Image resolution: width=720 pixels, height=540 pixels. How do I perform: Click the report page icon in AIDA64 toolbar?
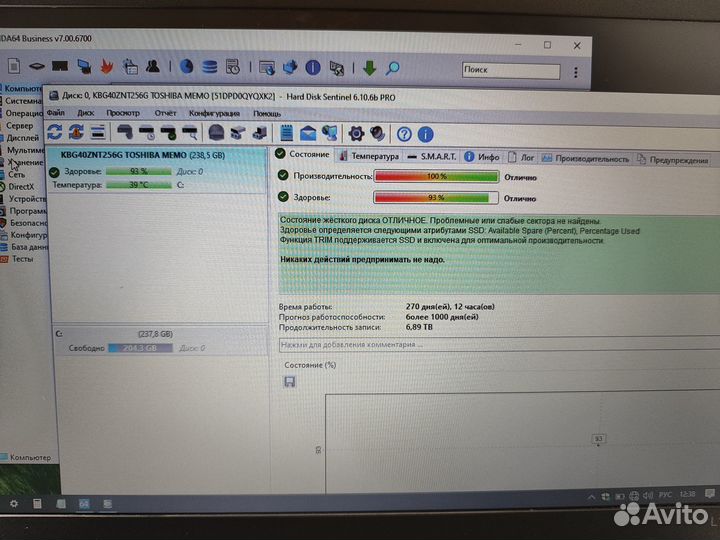(x=14, y=66)
